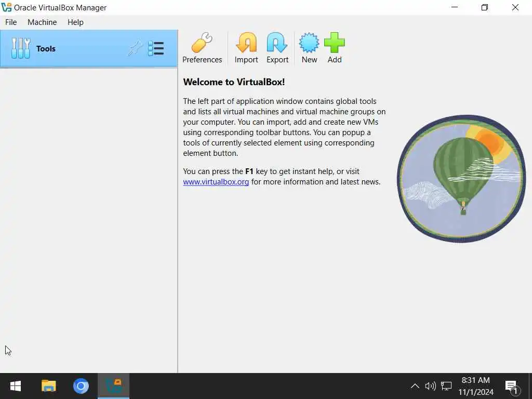This screenshot has width=532, height=399.
Task: Restore down the VirtualBox Manager window
Action: point(485,7)
